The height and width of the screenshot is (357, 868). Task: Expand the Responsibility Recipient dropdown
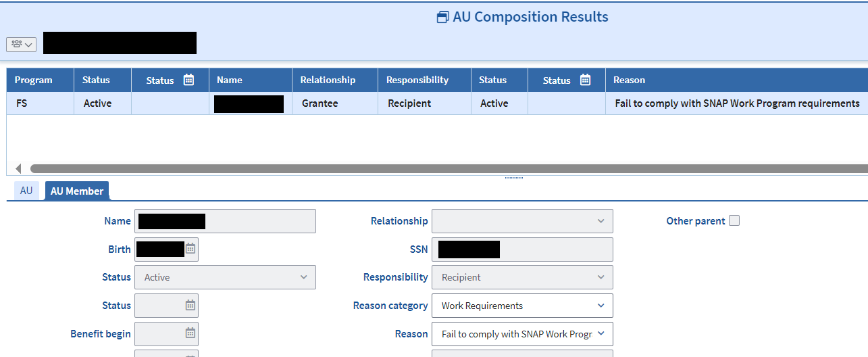click(x=522, y=277)
